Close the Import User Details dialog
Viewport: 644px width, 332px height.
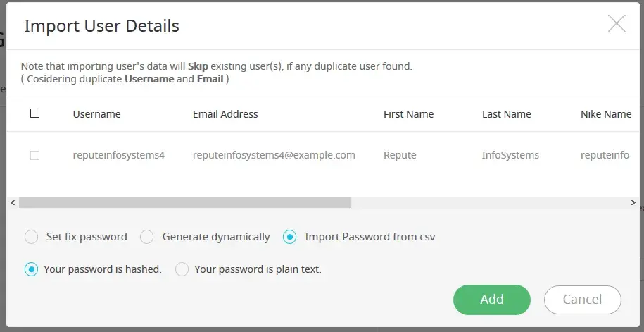(x=617, y=25)
